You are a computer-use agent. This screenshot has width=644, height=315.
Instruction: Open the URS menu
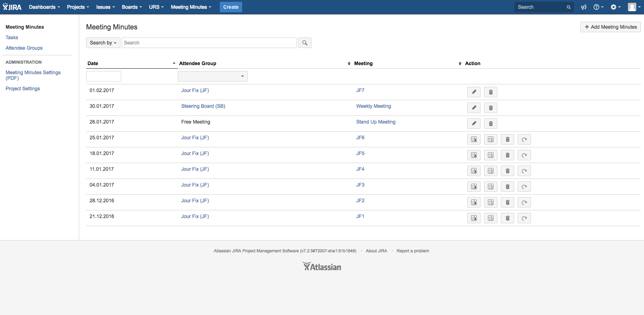point(156,7)
